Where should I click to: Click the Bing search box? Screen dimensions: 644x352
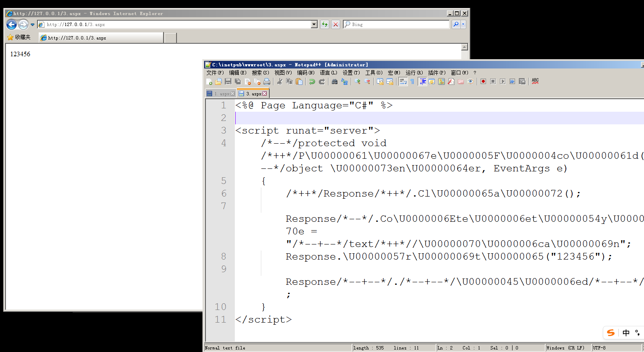coord(396,24)
